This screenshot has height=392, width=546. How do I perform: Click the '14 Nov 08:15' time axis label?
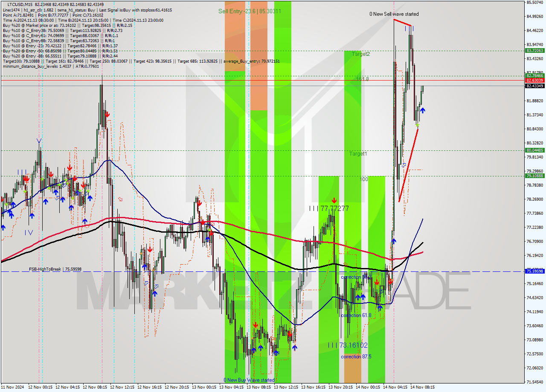pos(422,387)
